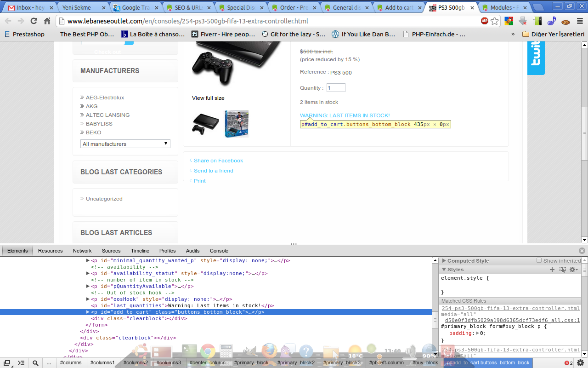This screenshot has height=368, width=588.
Task: Expand the pQuantityAvailable node
Action: (x=88, y=286)
